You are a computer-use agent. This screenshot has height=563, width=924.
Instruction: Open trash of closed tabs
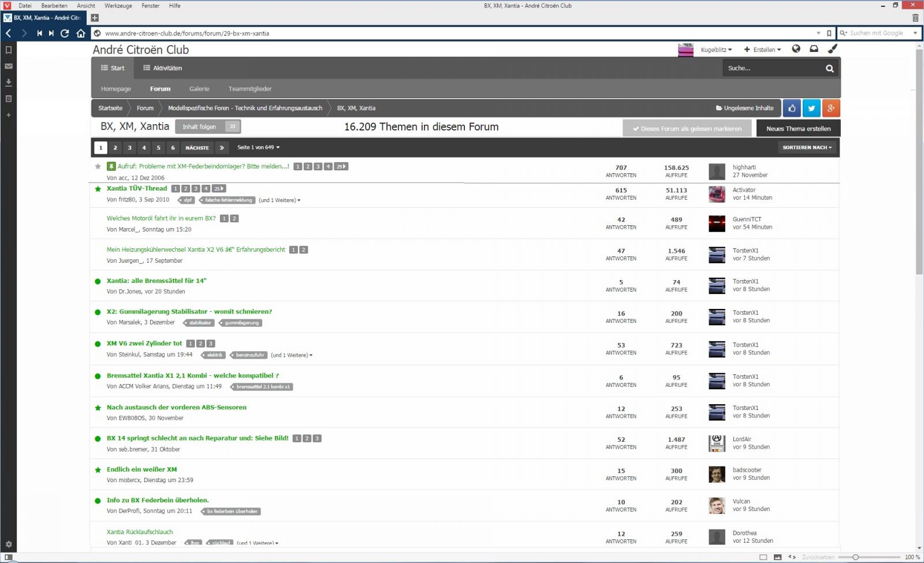coord(915,18)
